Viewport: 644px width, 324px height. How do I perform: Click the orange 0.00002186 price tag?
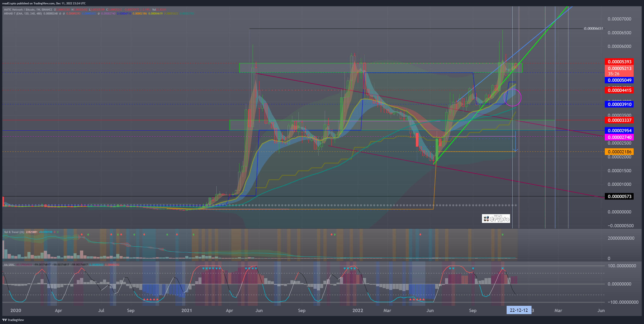point(619,152)
